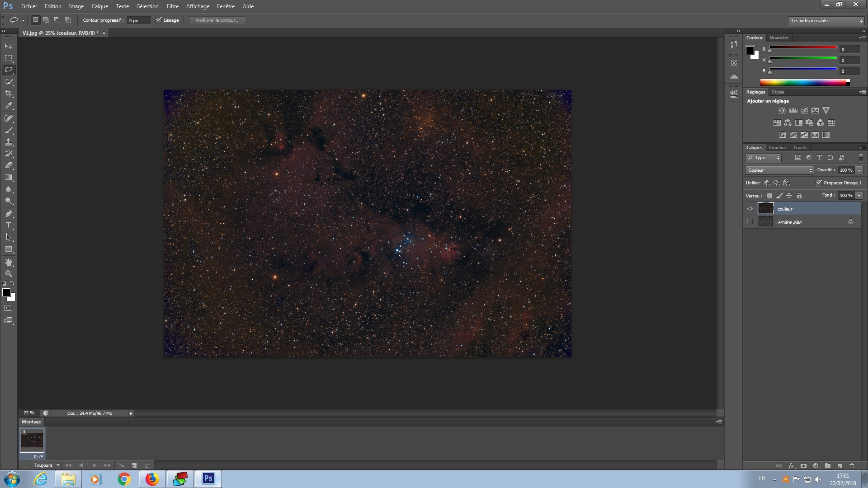Click the Améliorer le contour button

pos(217,20)
